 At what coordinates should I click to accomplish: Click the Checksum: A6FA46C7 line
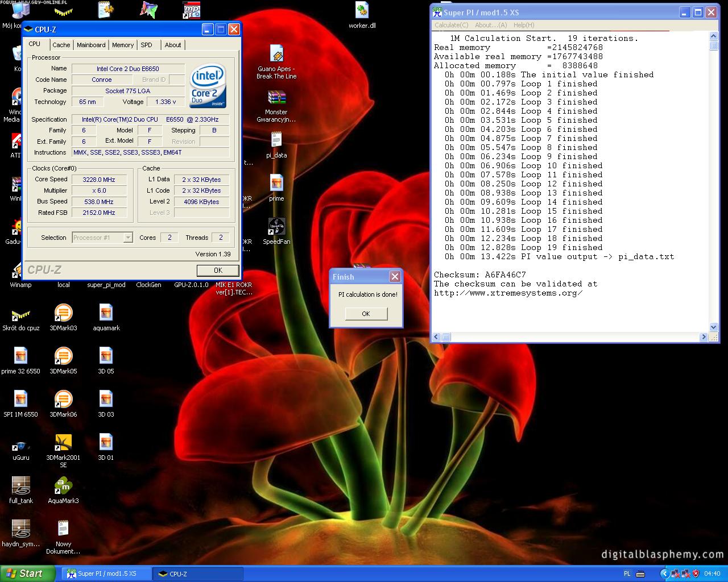click(x=480, y=275)
